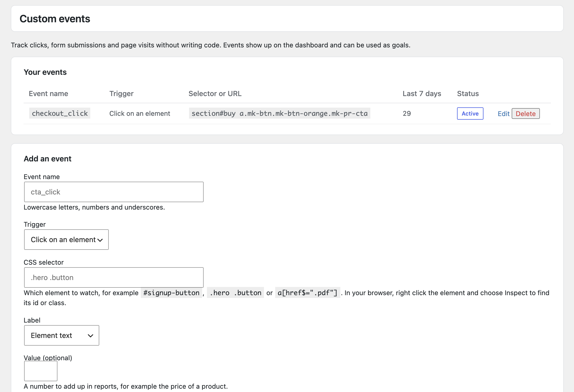Screen dimensions: 574x392
Task: Click into the Value (optional) field
Action: pyautogui.click(x=41, y=371)
